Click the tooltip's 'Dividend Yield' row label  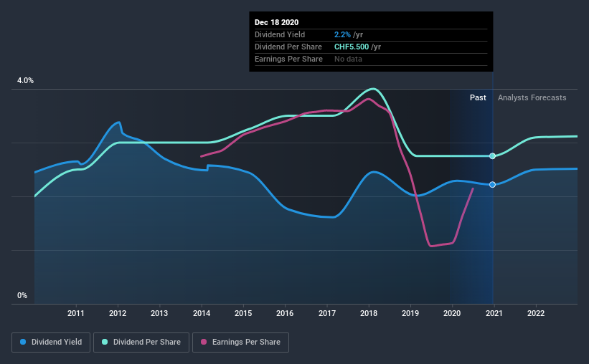click(x=280, y=34)
